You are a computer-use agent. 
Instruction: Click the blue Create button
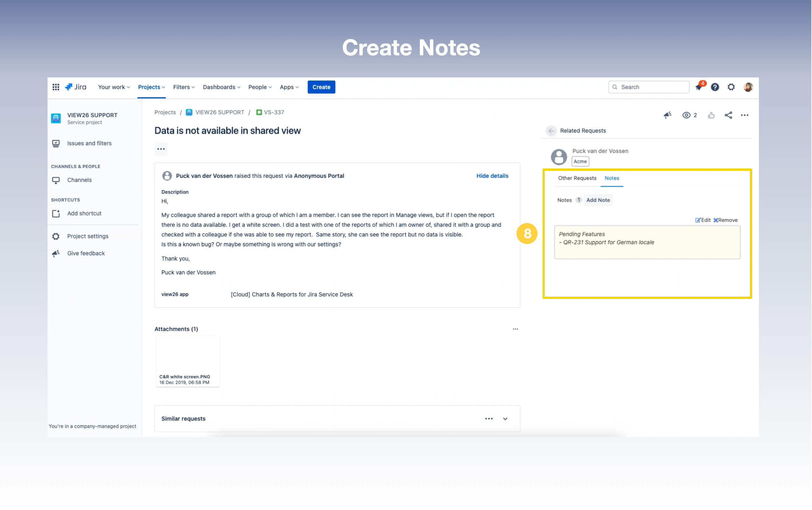pos(321,87)
